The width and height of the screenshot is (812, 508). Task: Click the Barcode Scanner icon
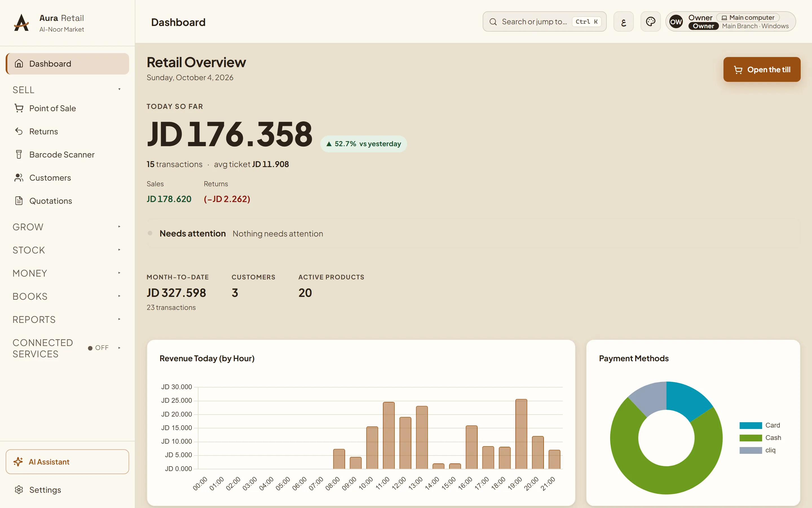tap(19, 155)
